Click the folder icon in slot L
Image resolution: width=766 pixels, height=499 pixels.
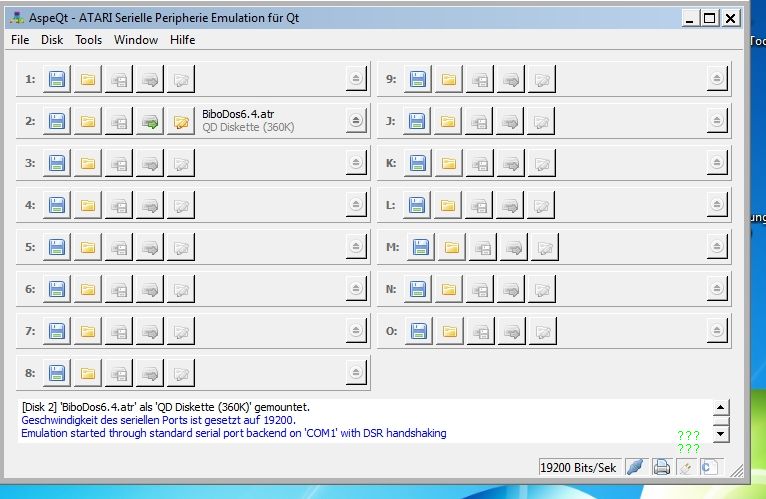(x=448, y=205)
